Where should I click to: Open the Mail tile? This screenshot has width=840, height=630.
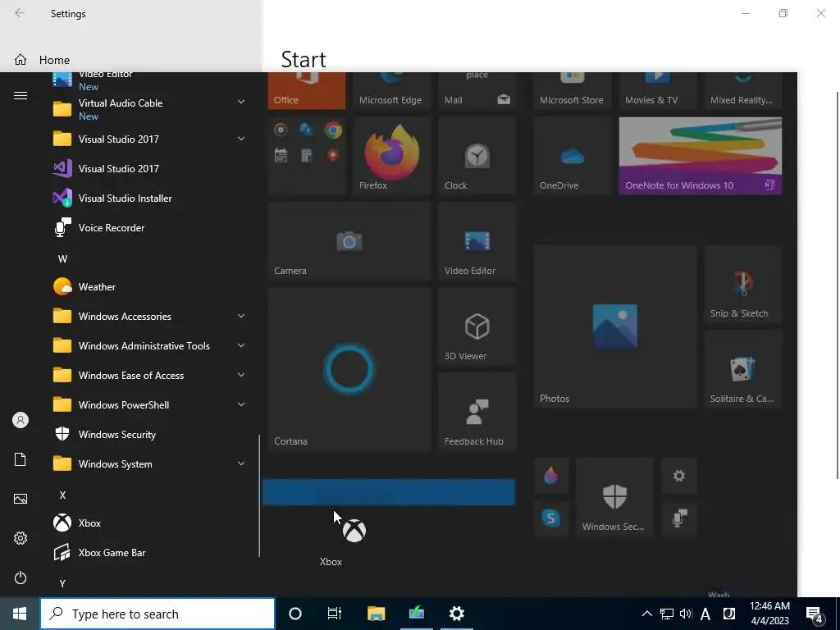pyautogui.click(x=477, y=91)
